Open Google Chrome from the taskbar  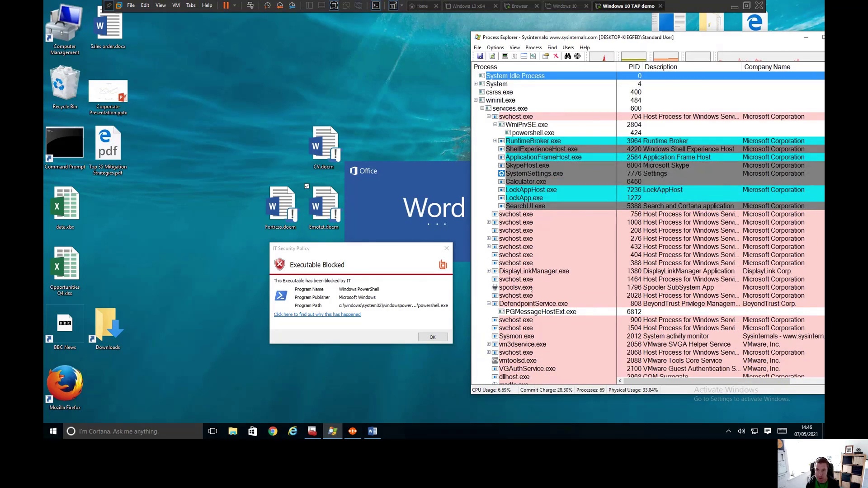273,431
